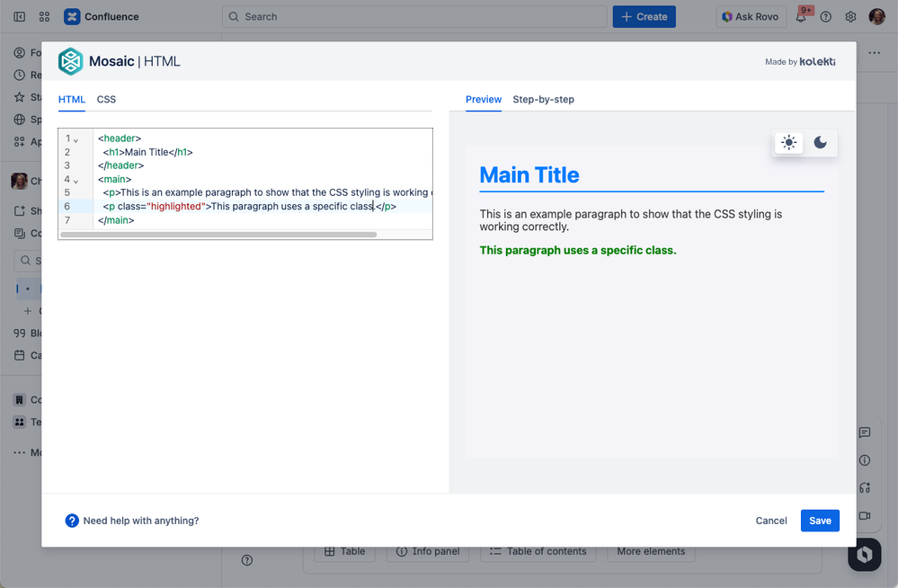This screenshot has height=588, width=898.
Task: Click the blue help question mark icon
Action: coord(72,521)
